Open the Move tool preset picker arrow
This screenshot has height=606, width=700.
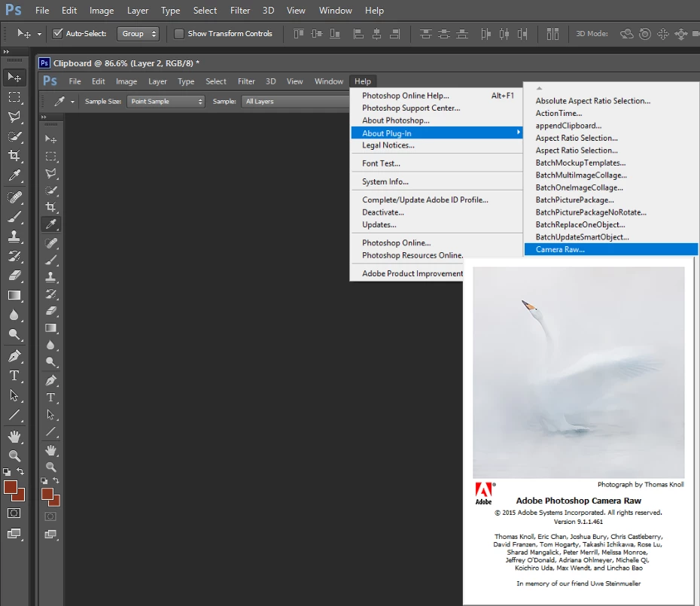(x=39, y=34)
